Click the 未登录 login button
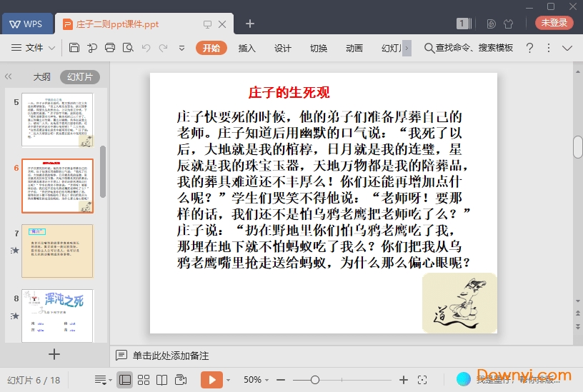The image size is (583, 392). click(x=554, y=23)
